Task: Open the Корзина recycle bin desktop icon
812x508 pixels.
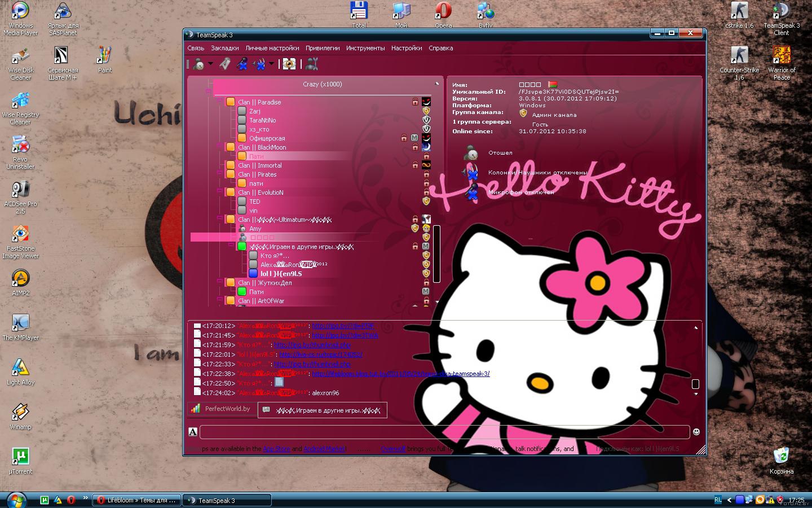Action: (782, 461)
